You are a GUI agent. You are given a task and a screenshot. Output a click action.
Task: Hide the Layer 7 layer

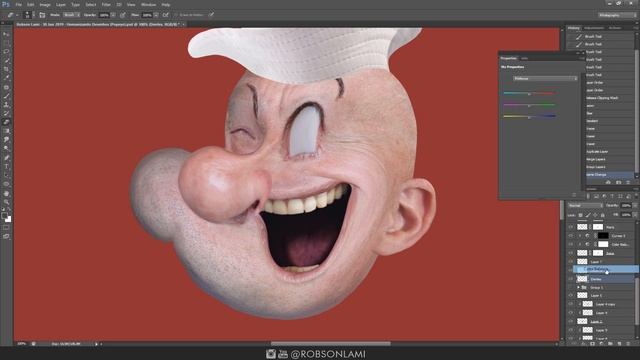coord(571,262)
